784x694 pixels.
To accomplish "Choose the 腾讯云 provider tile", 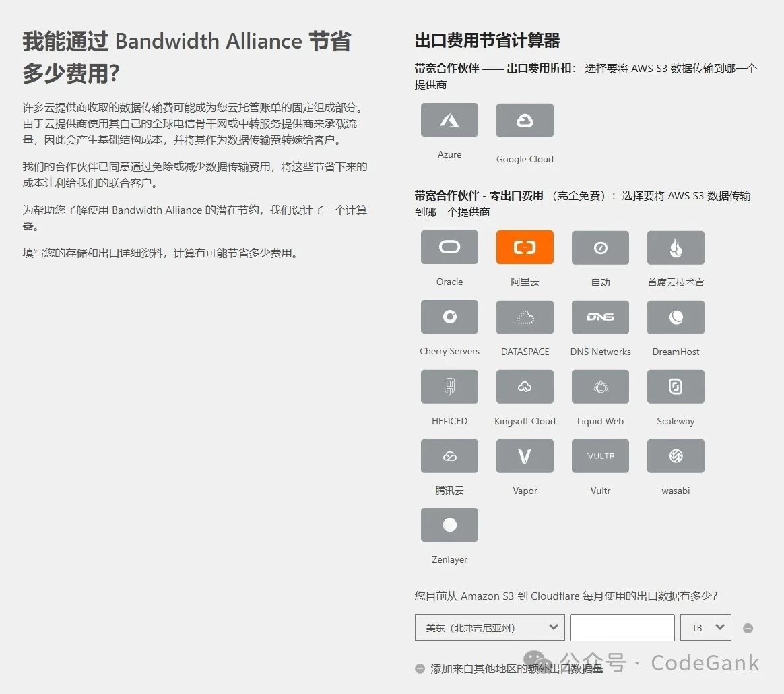I will 449,456.
